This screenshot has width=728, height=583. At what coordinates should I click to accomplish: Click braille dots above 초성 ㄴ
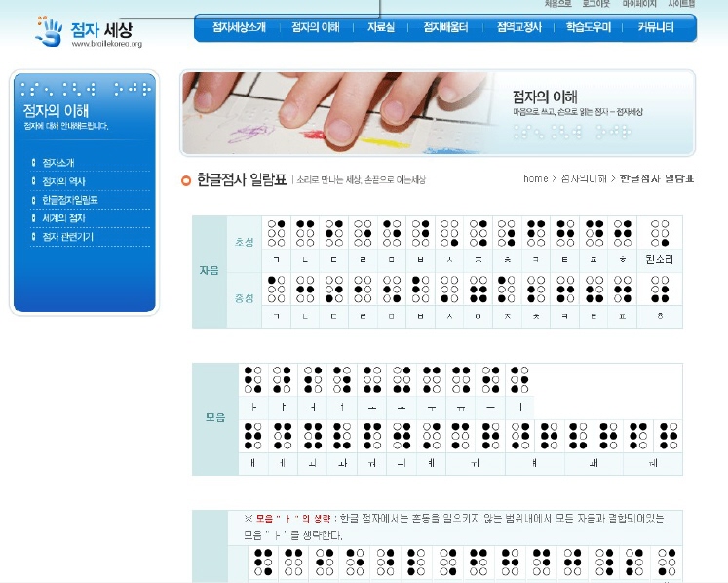tap(305, 233)
